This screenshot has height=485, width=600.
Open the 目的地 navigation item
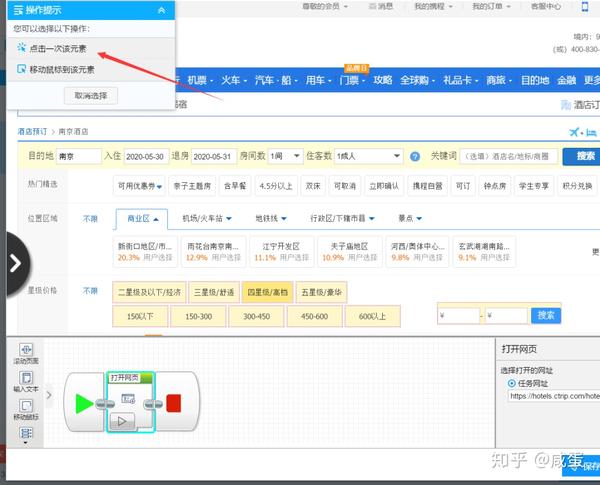coord(535,80)
